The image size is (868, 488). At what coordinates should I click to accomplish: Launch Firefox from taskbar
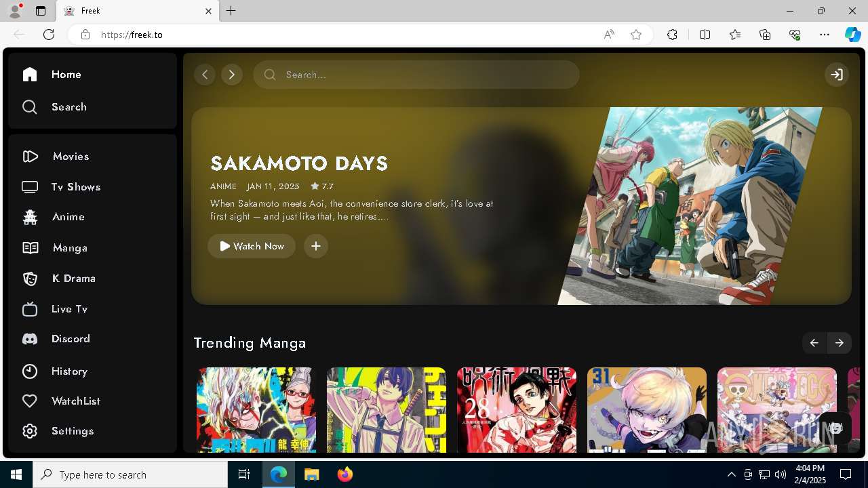tap(345, 474)
